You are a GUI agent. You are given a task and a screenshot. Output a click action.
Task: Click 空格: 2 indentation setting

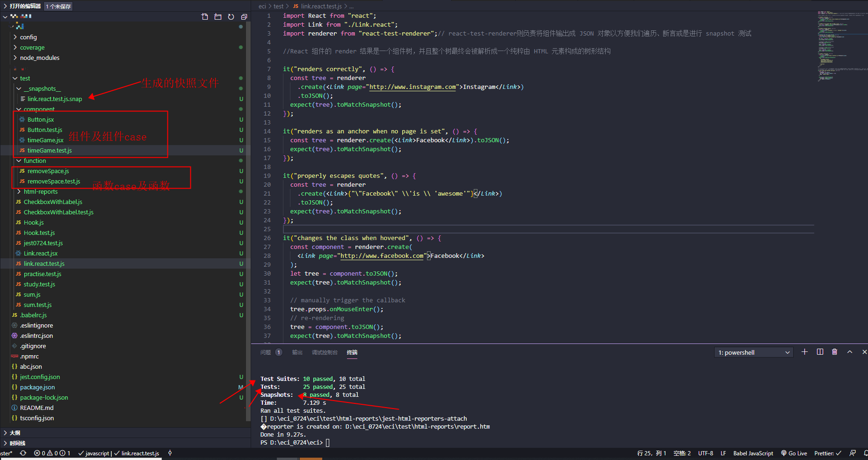tap(682, 453)
